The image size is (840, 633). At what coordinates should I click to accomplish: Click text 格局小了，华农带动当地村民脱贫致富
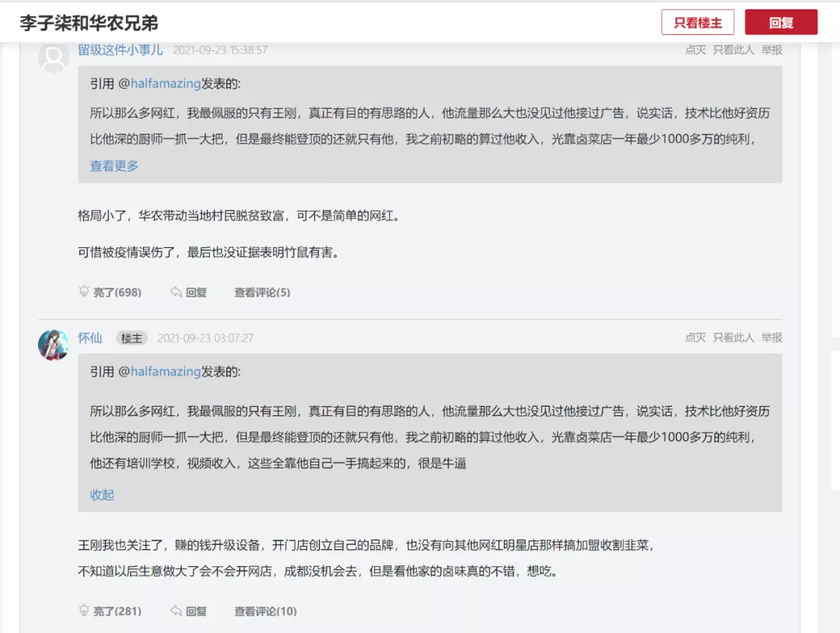[180, 216]
